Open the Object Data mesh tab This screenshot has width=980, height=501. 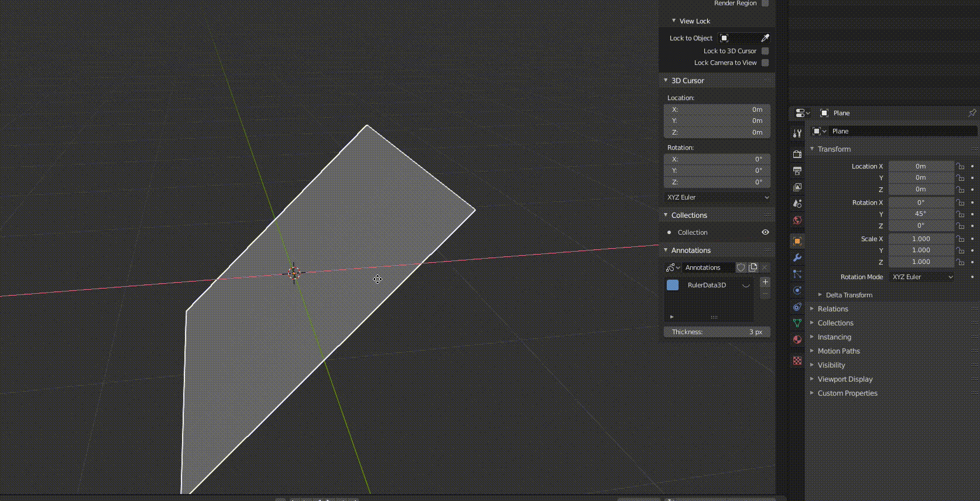tap(797, 323)
